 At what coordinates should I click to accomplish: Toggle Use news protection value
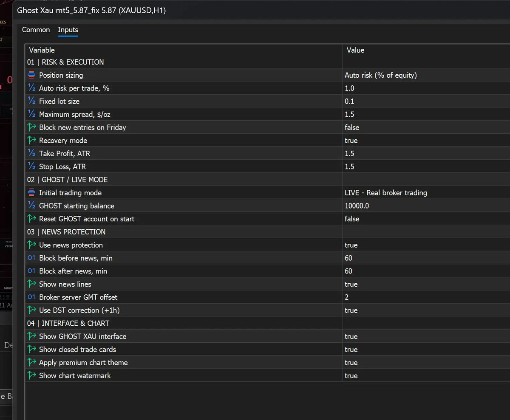[426, 245]
